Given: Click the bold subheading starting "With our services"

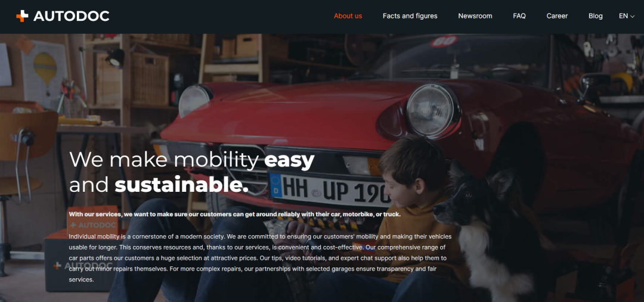Looking at the screenshot, I should (234, 214).
